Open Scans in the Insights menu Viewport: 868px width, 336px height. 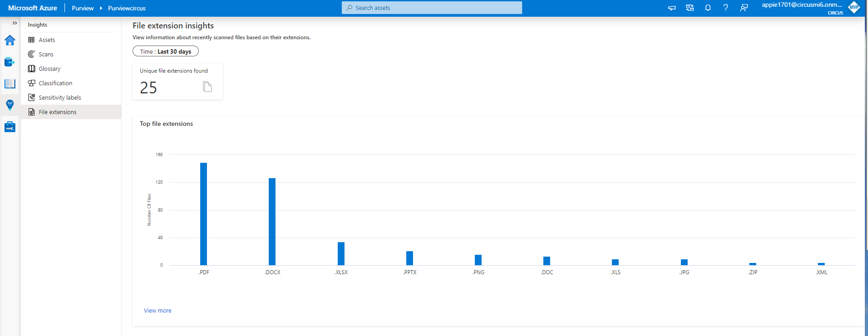[x=46, y=55]
